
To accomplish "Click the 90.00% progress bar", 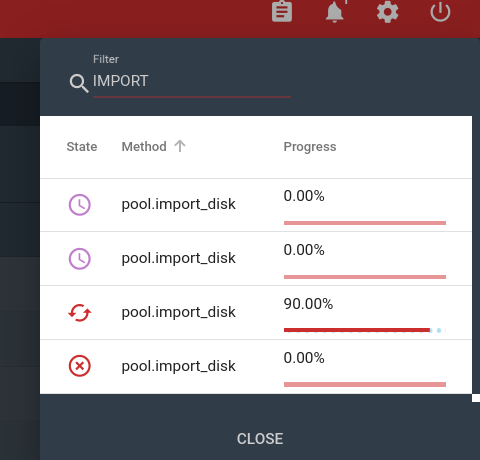I will pyautogui.click(x=365, y=330).
